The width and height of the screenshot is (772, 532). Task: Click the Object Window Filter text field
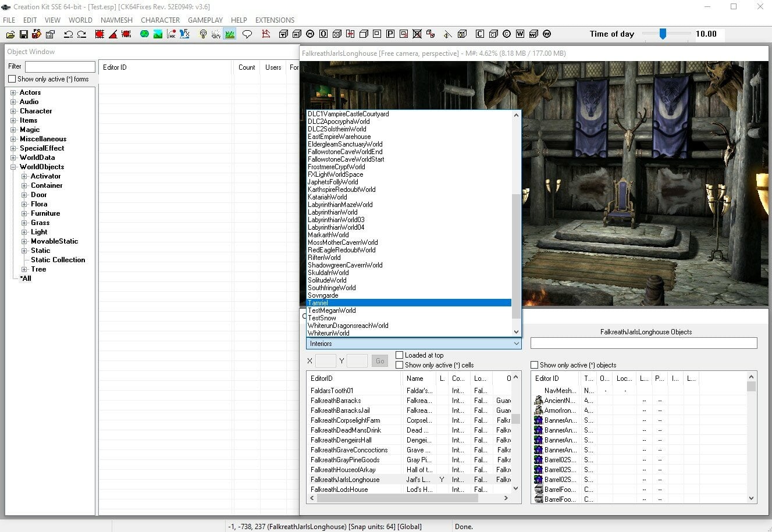60,67
